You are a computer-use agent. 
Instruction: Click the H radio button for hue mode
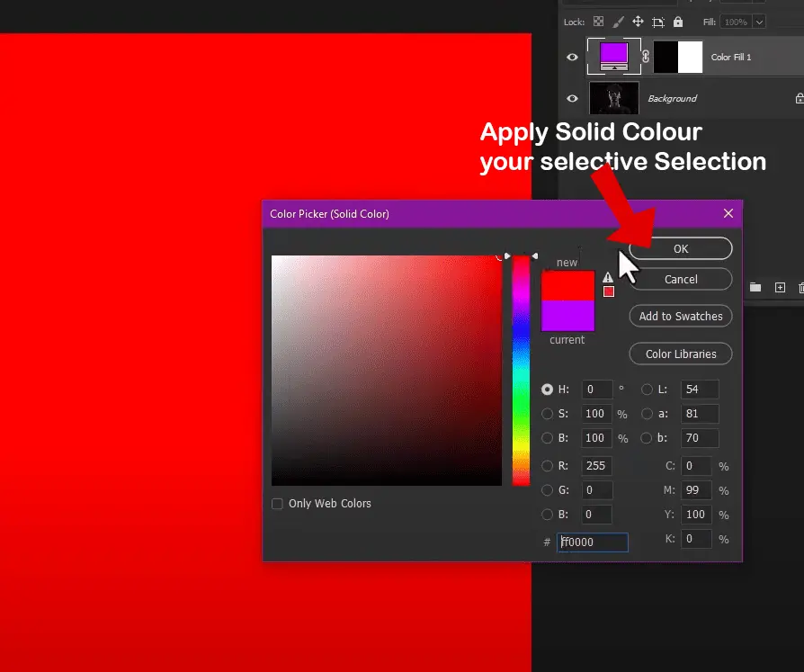coord(548,390)
